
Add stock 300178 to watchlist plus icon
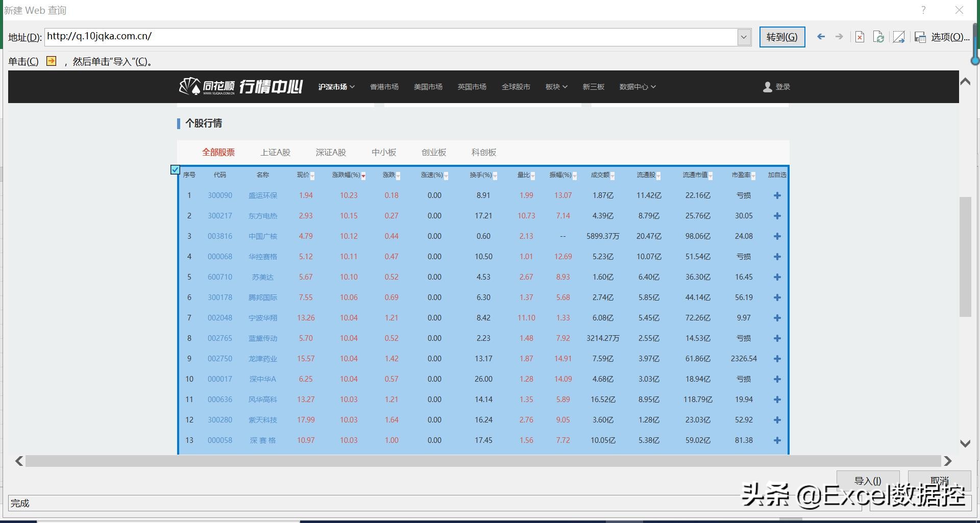click(777, 297)
